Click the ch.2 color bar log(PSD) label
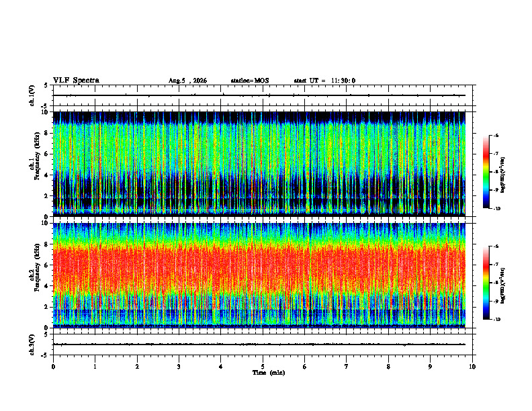This screenshot has height=411, width=532. 503,285
